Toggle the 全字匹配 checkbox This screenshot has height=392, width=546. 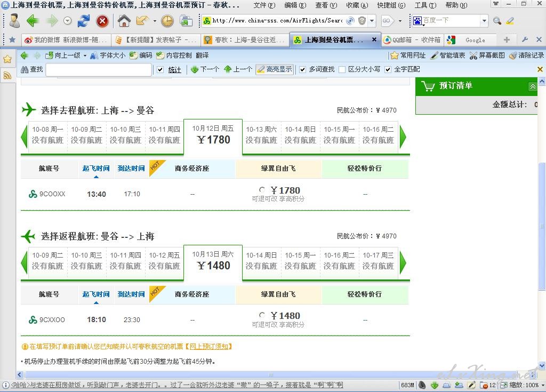388,70
